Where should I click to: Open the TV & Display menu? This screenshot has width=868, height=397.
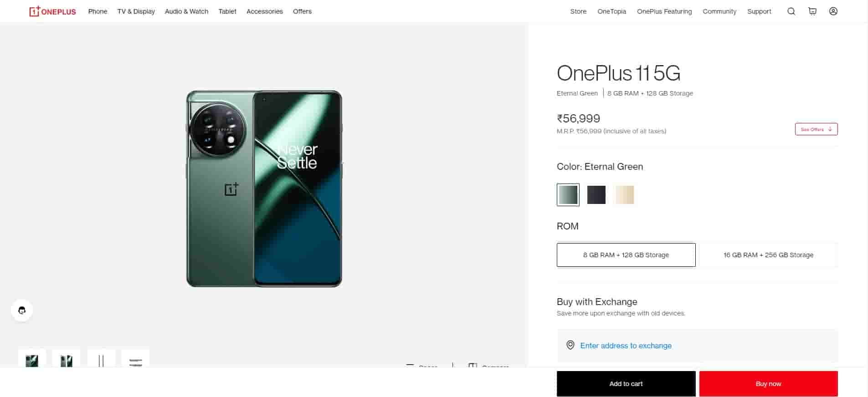point(136,11)
